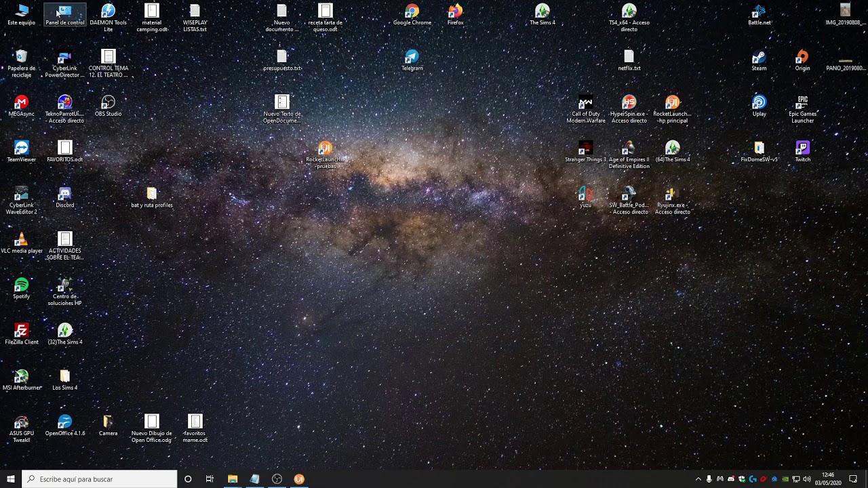Open Este equipo desktop icon
The width and height of the screenshot is (868, 488).
22,15
